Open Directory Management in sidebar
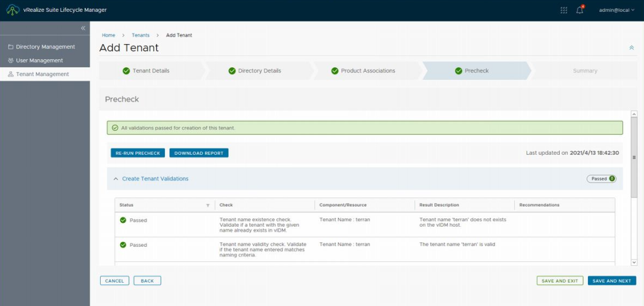Viewport: 644px width, 306px height. pos(45,47)
